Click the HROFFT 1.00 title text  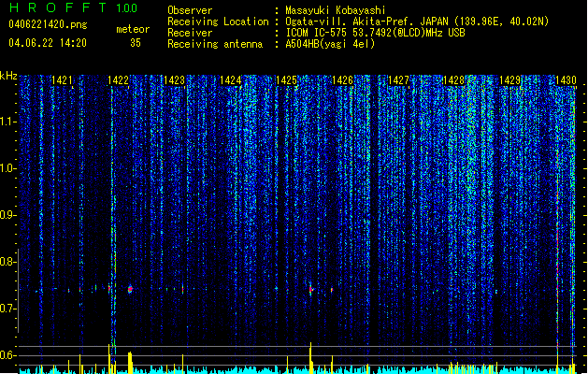coord(73,7)
